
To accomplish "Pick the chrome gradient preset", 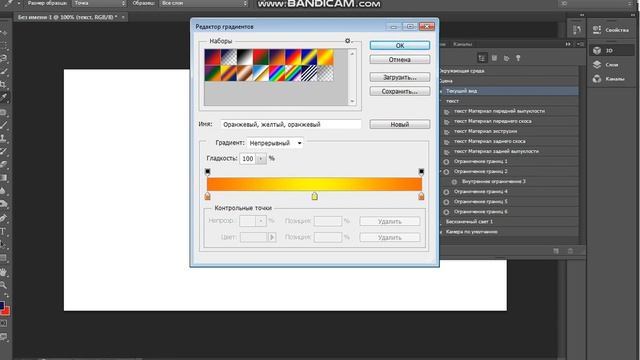I will [260, 73].
